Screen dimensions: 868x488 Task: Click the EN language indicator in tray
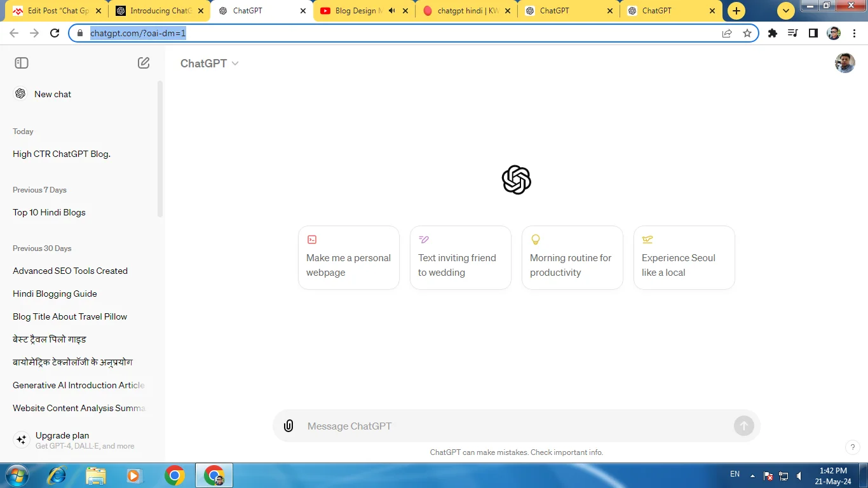[735, 474]
